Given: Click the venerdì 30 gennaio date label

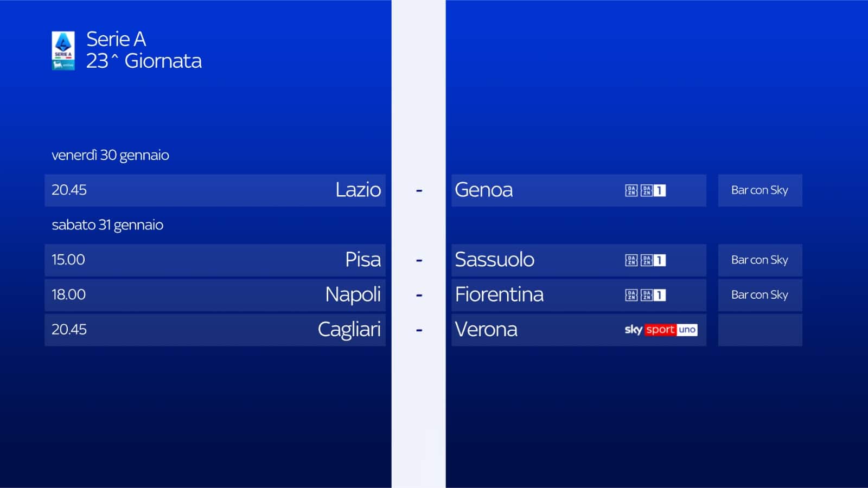Looking at the screenshot, I should tap(110, 156).
